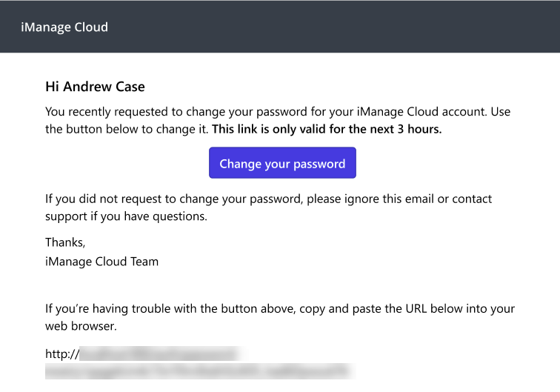The width and height of the screenshot is (560, 392).
Task: Open the blurred http:// reset link
Action: [x=159, y=354]
